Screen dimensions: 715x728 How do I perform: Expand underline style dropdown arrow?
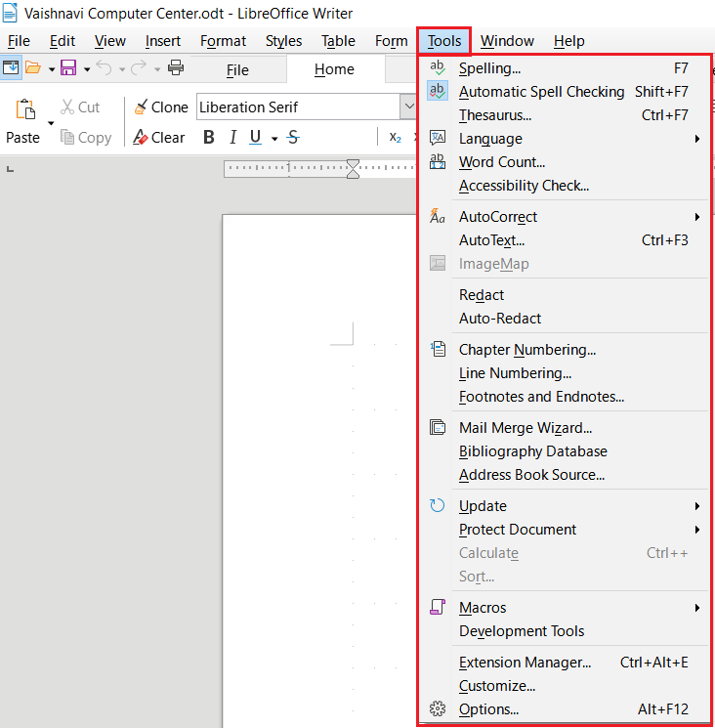(x=274, y=139)
